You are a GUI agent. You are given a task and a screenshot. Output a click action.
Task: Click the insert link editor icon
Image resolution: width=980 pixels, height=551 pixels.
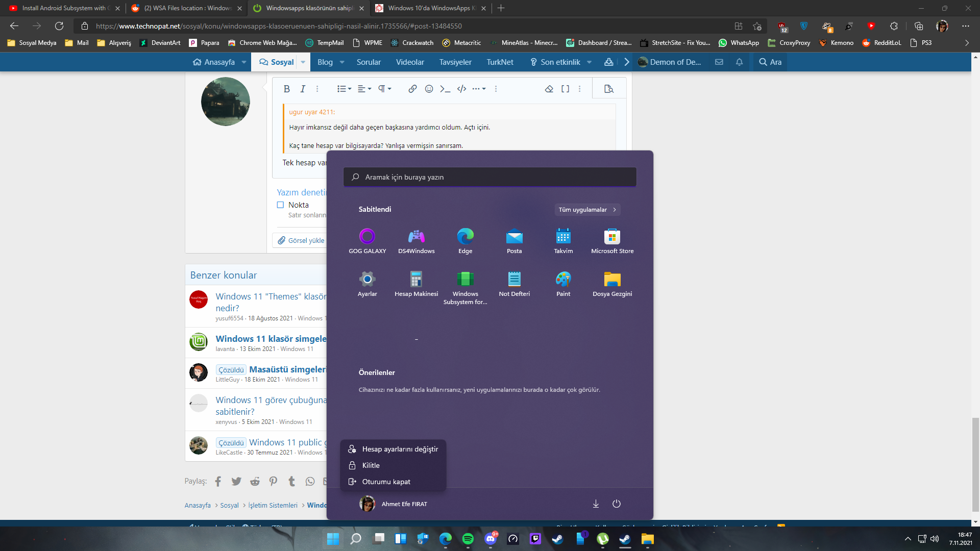pyautogui.click(x=412, y=89)
